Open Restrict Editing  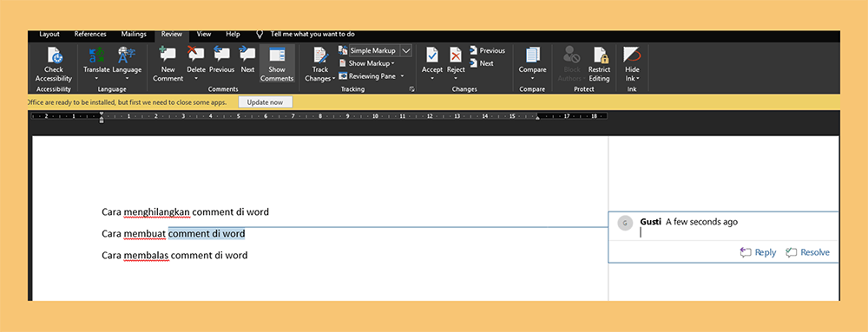click(600, 65)
